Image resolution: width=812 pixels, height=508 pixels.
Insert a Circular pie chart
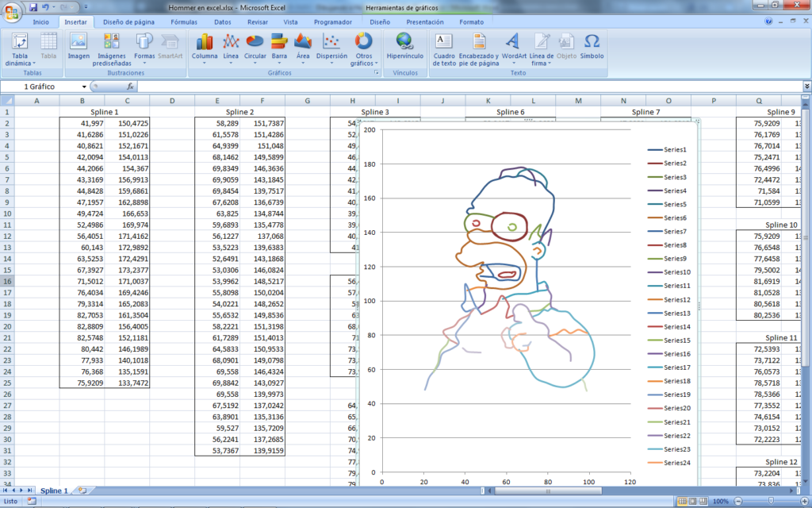[255, 50]
